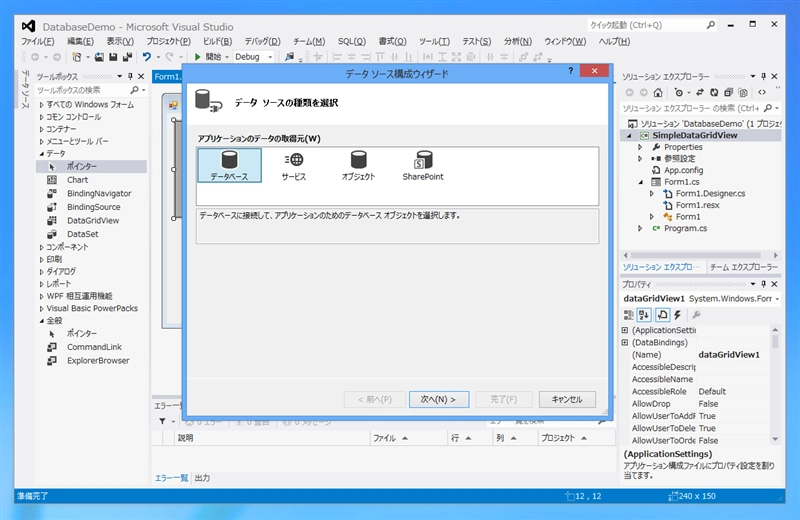Select BindingSource in the toolbox
The height and width of the screenshot is (520, 800).
92,207
